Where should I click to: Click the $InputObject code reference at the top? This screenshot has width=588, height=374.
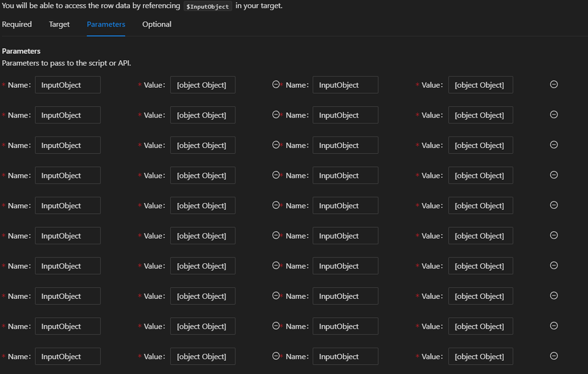[207, 6]
